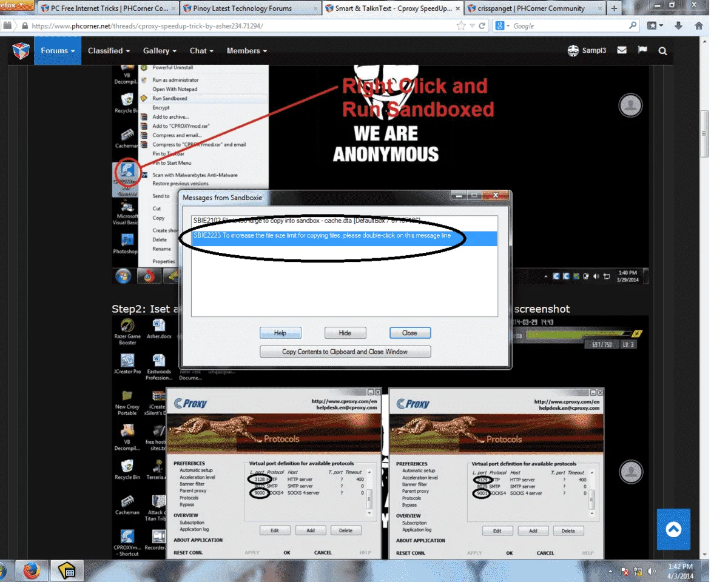This screenshot has height=582, width=728.
Task: Switch to PC Free Internet Tricks tab
Action: (x=108, y=8)
